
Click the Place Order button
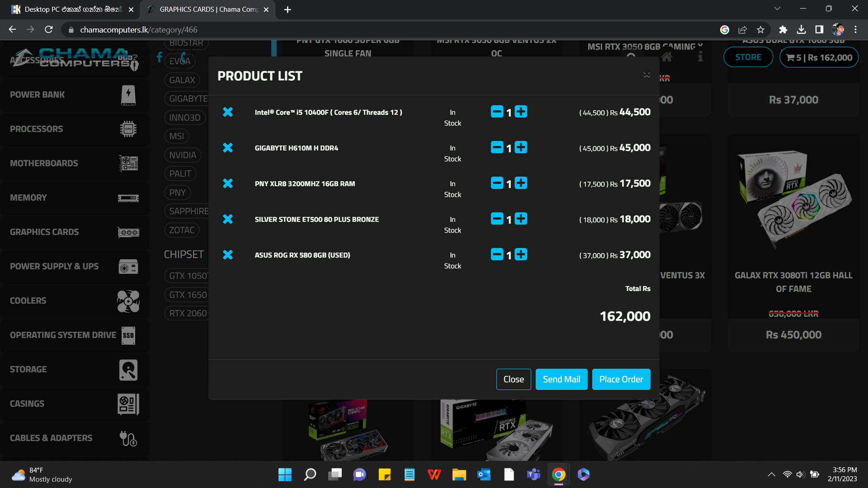[x=621, y=379]
